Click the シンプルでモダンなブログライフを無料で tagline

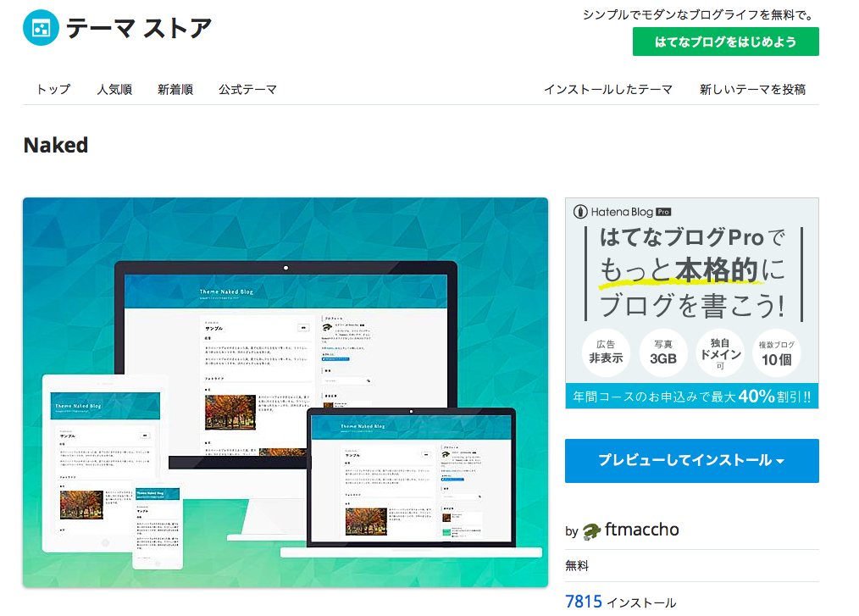pyautogui.click(x=700, y=14)
